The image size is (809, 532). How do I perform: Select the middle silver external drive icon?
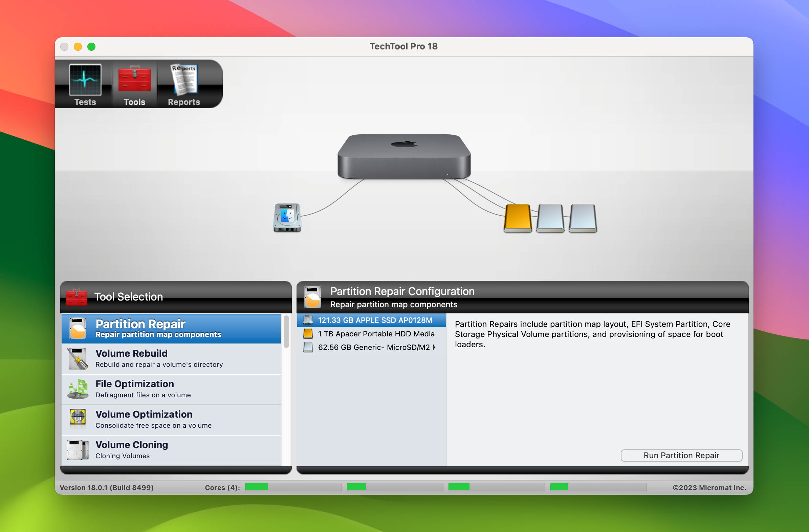(x=550, y=218)
